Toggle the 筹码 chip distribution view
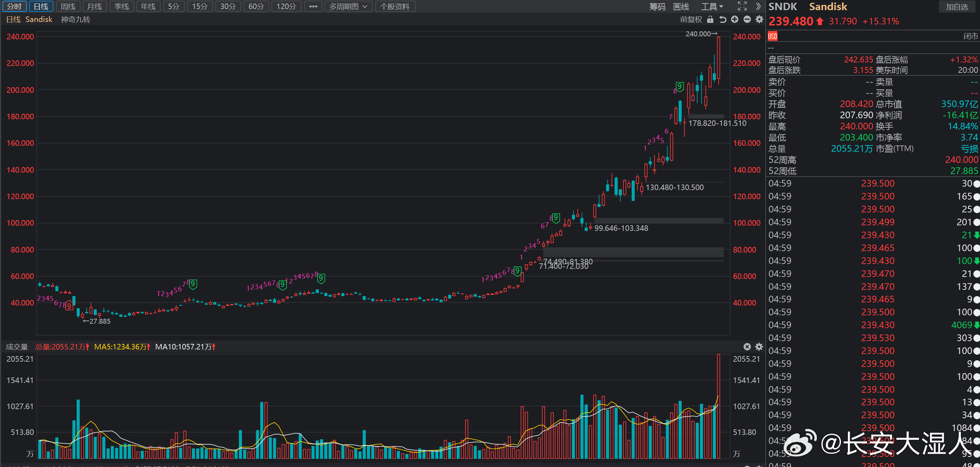Image resolution: width=980 pixels, height=467 pixels. pos(657,7)
